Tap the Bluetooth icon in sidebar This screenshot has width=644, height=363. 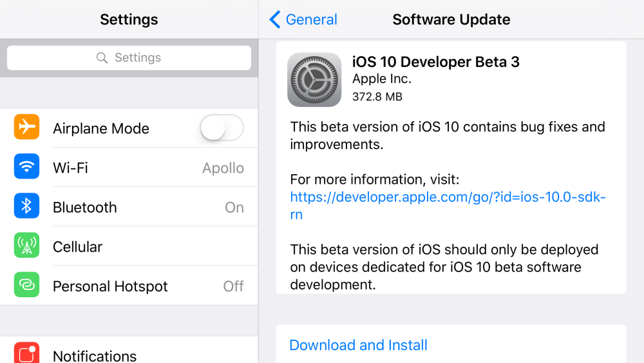(26, 206)
